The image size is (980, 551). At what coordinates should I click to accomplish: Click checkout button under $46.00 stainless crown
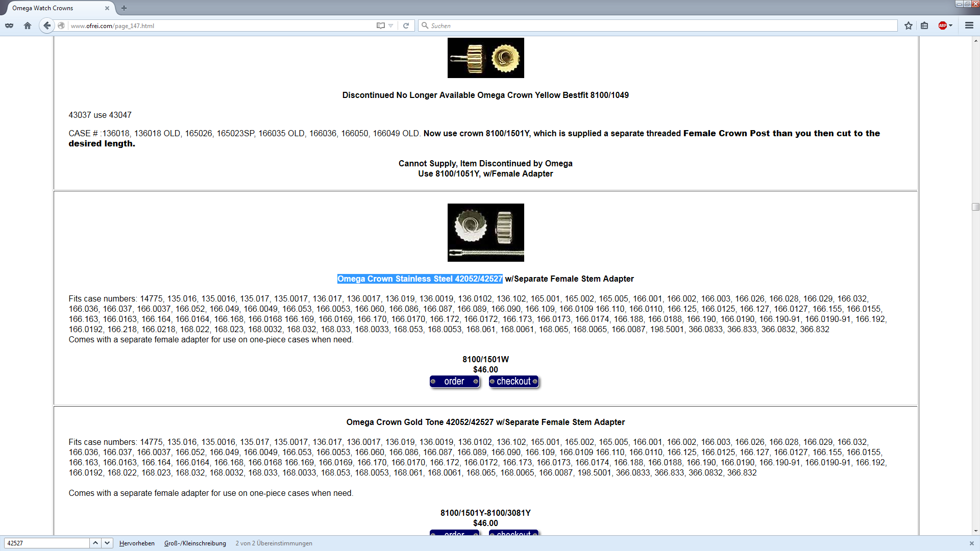coord(514,382)
